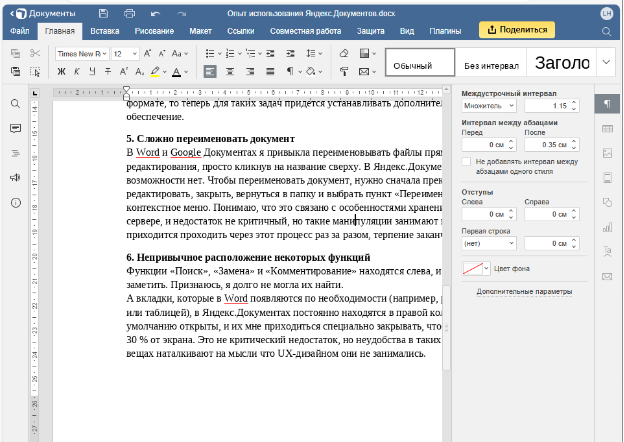Click the Поделиться button
Image resolution: width=624 pixels, height=442 pixels.
pyautogui.click(x=517, y=30)
